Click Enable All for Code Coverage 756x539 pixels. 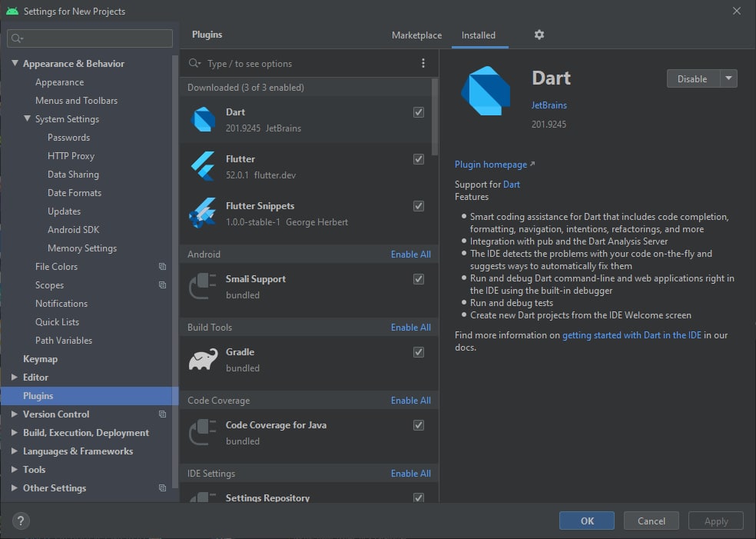[411, 401]
